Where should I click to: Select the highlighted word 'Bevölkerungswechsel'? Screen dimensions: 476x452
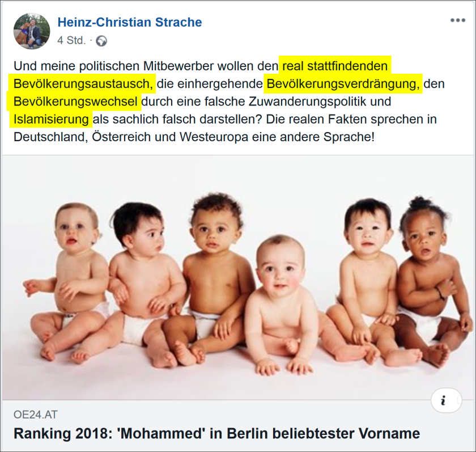(x=75, y=102)
